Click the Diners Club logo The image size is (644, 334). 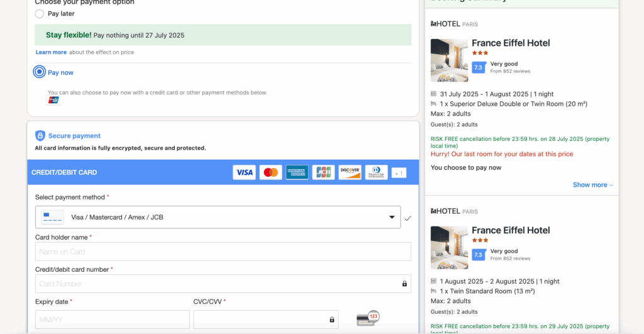tap(376, 172)
